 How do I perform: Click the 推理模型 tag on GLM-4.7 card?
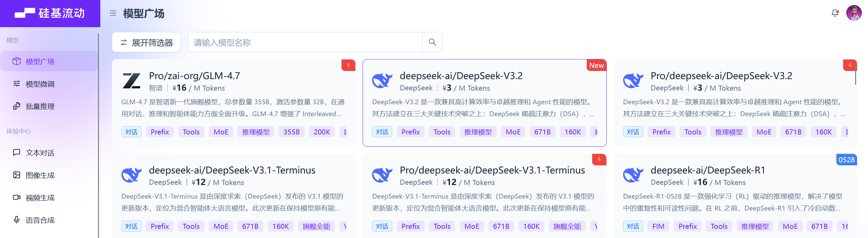click(x=256, y=132)
